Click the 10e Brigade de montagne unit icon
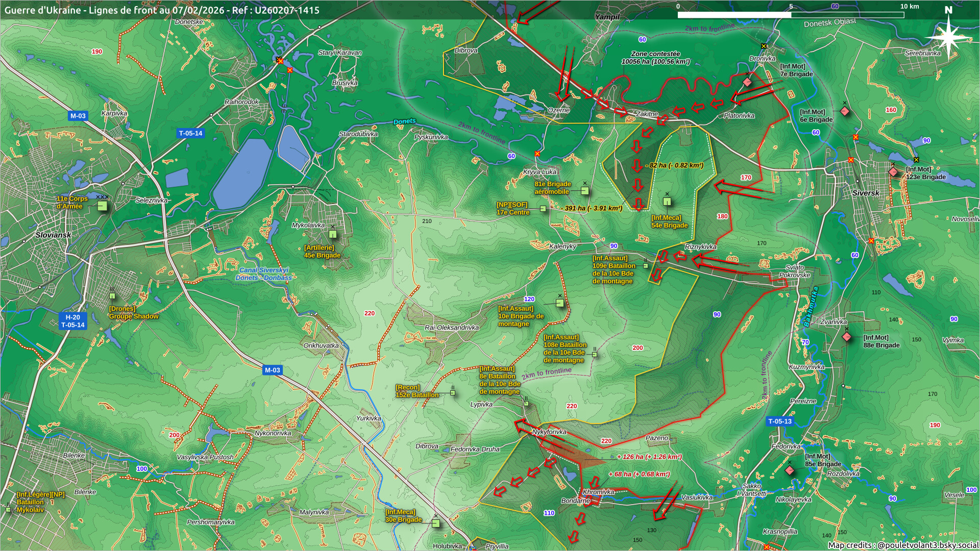Image resolution: width=980 pixels, height=551 pixels. click(559, 303)
